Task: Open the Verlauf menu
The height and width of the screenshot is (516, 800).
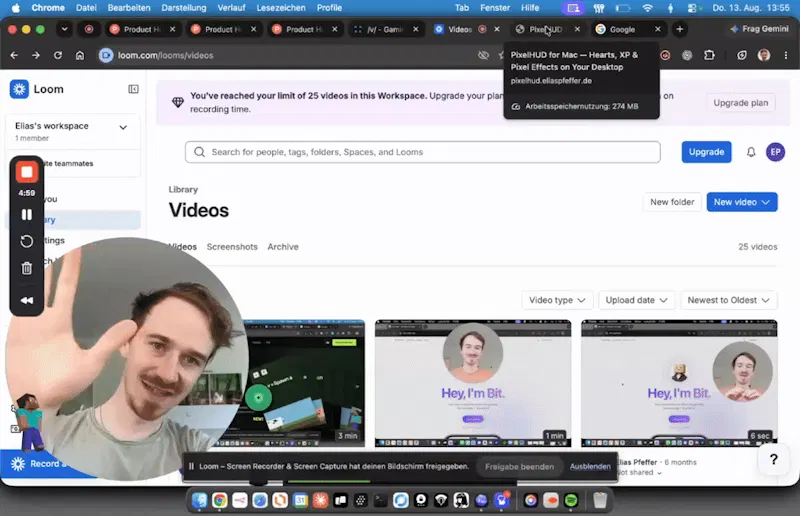Action: (231, 8)
